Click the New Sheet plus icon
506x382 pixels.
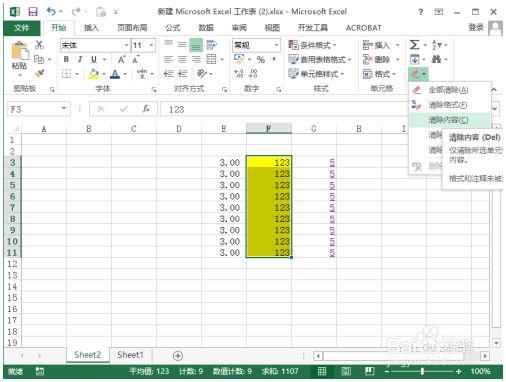[178, 356]
